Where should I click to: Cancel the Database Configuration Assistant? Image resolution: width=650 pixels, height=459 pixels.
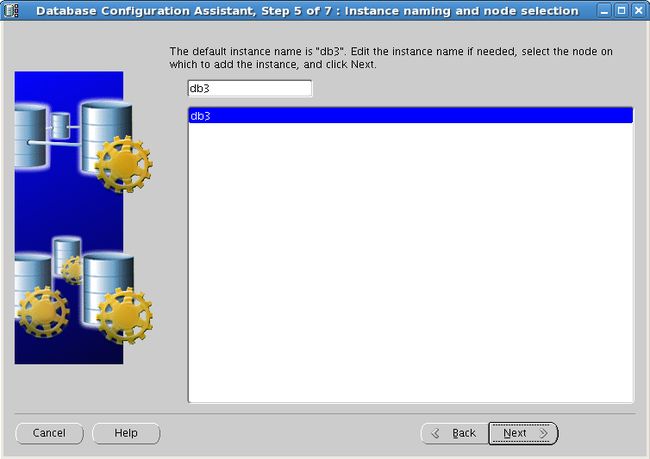click(49, 433)
